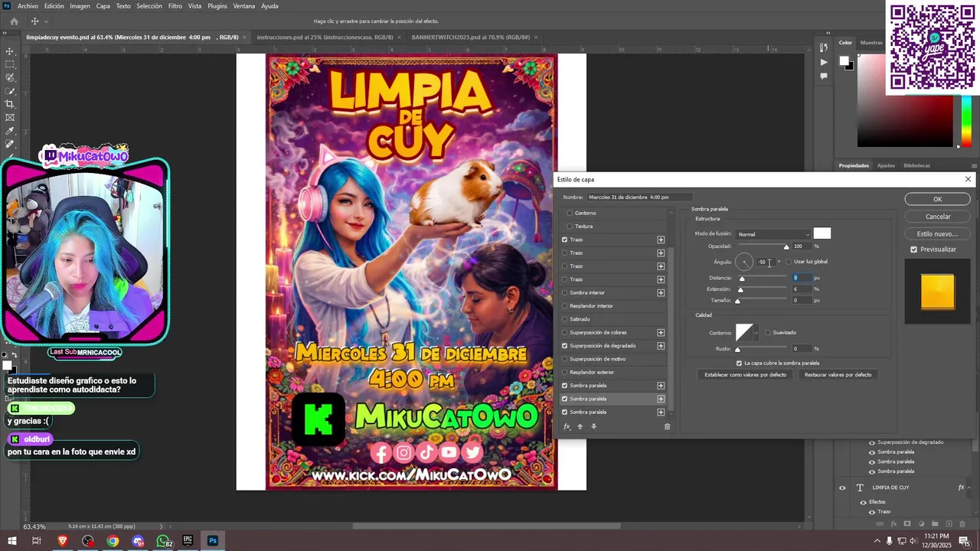Screen dimensions: 980x551
Task: Select the Move tool in the toolbox
Action: click(10, 51)
